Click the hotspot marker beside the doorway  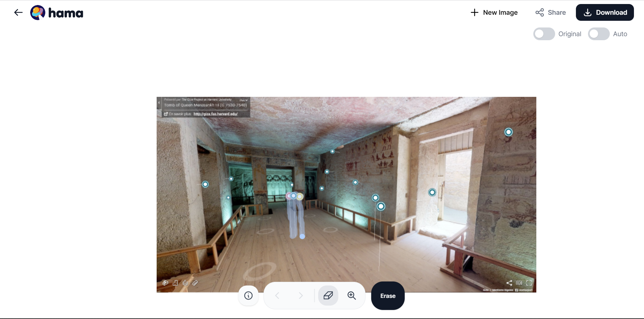click(432, 192)
